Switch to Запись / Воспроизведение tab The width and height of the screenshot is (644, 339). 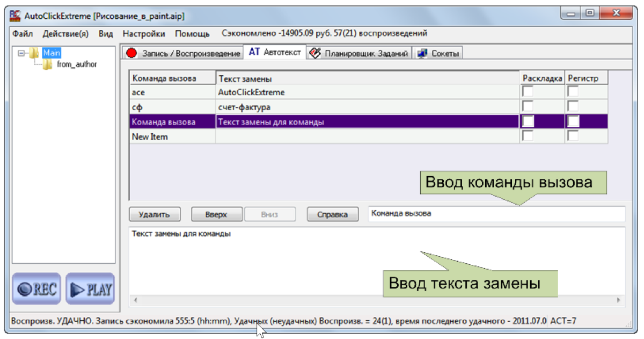(x=183, y=53)
